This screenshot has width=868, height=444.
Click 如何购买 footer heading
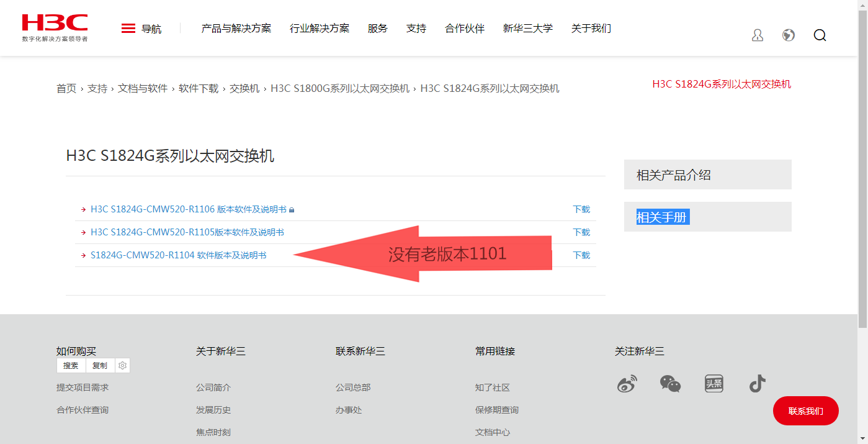click(x=76, y=351)
